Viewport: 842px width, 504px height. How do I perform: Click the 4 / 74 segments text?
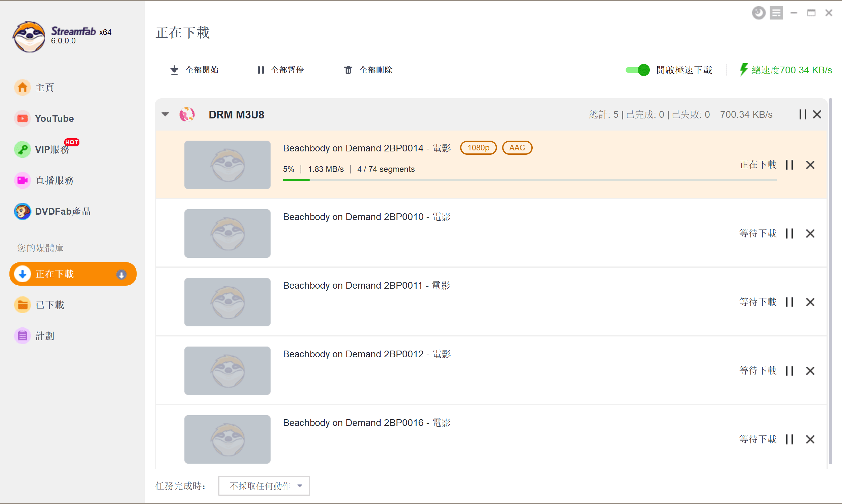tap(386, 169)
